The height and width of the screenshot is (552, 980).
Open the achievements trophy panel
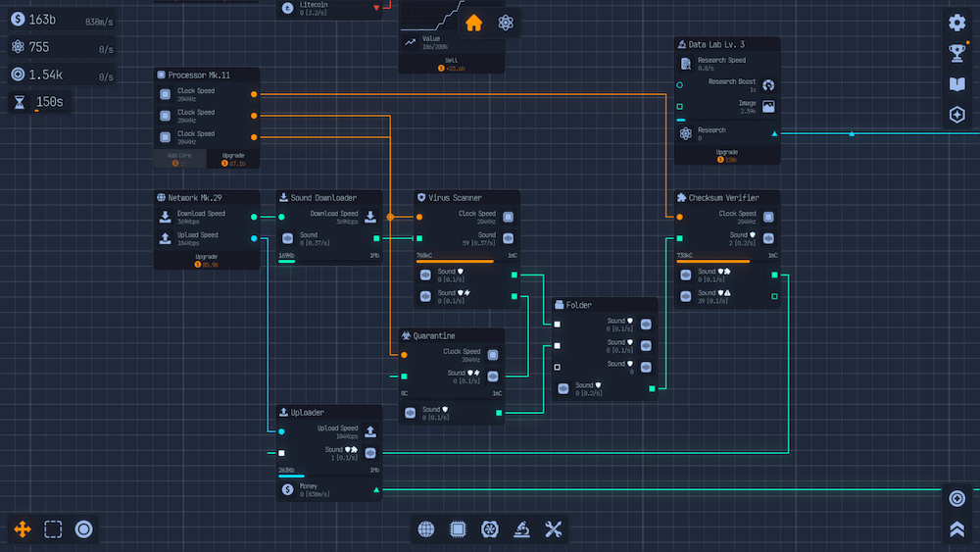coord(957,53)
